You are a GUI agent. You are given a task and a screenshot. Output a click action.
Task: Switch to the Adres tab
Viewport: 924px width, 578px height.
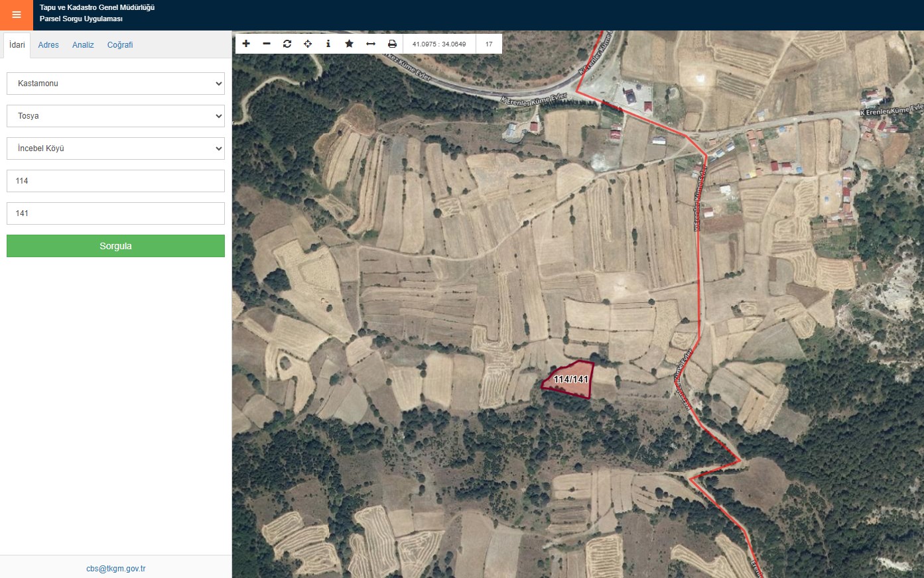(48, 45)
